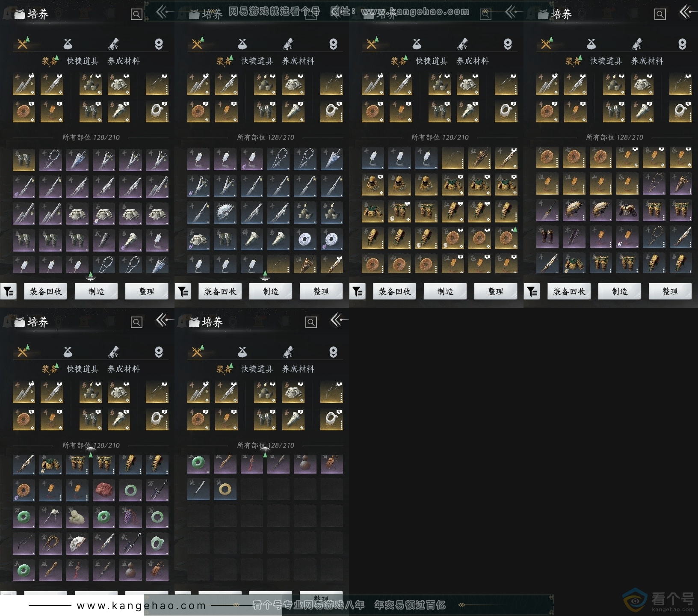This screenshot has height=616, width=698.
Task: Open the search magnifier in top-left panel
Action: click(136, 15)
